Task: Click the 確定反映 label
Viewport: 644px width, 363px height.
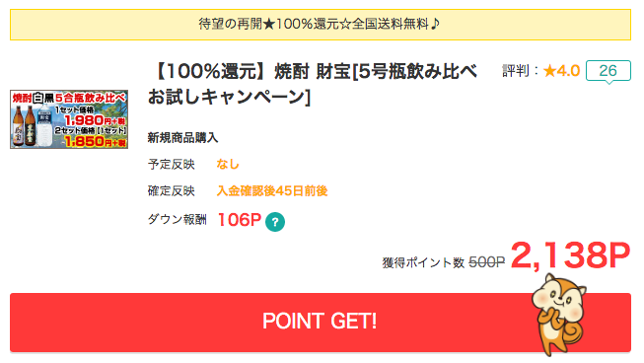Action: tap(172, 191)
